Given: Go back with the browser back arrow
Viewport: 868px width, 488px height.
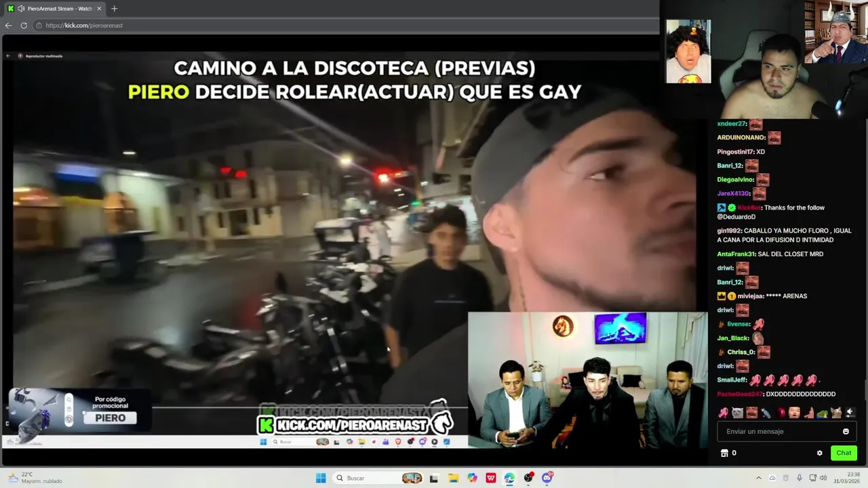Looking at the screenshot, I should pyautogui.click(x=9, y=25).
